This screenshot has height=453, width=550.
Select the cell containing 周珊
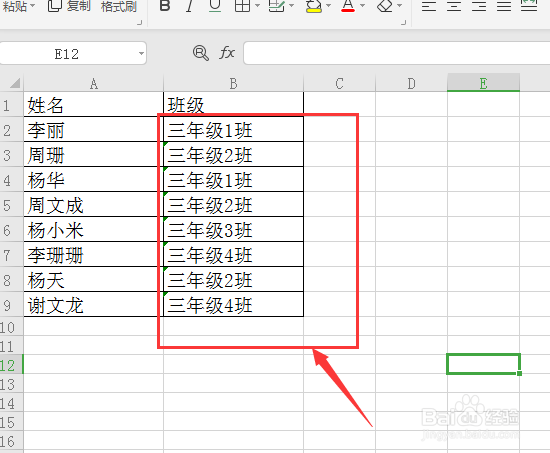94,155
